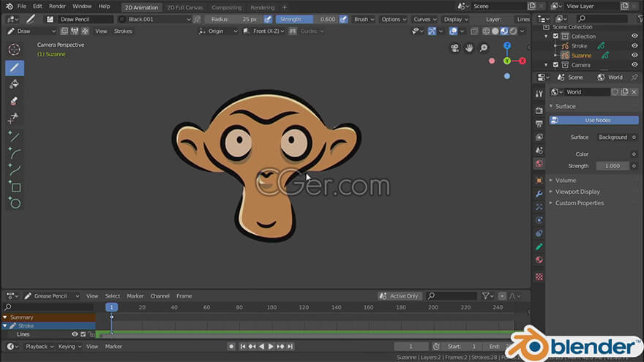Open the Curves dropdown
This screenshot has width=644, height=362.
(x=424, y=19)
